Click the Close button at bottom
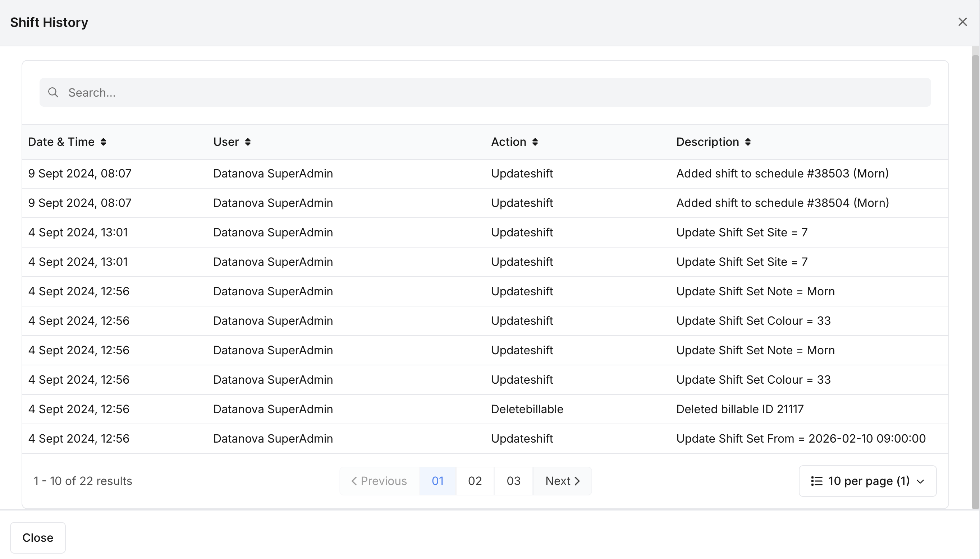This screenshot has width=980, height=559. (38, 537)
